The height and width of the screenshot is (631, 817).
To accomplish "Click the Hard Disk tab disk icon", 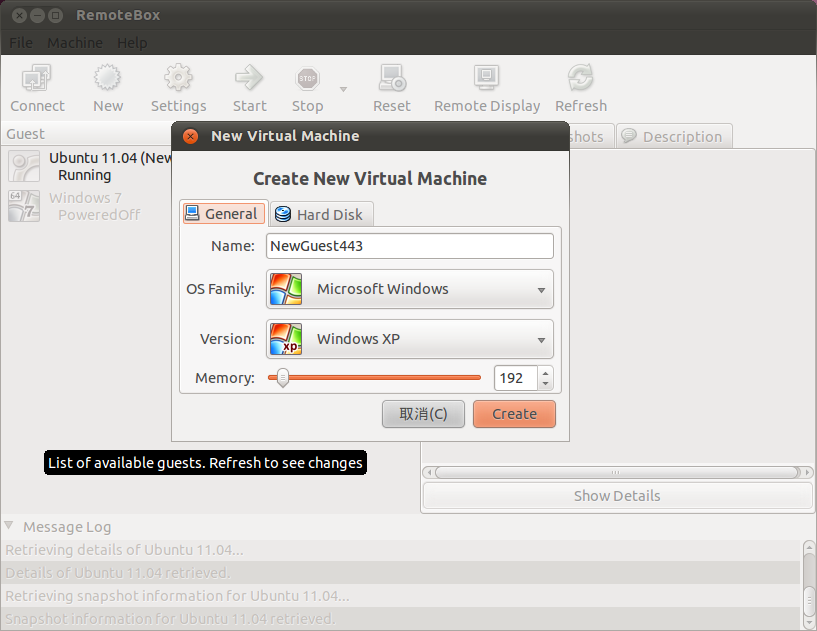I will point(282,214).
